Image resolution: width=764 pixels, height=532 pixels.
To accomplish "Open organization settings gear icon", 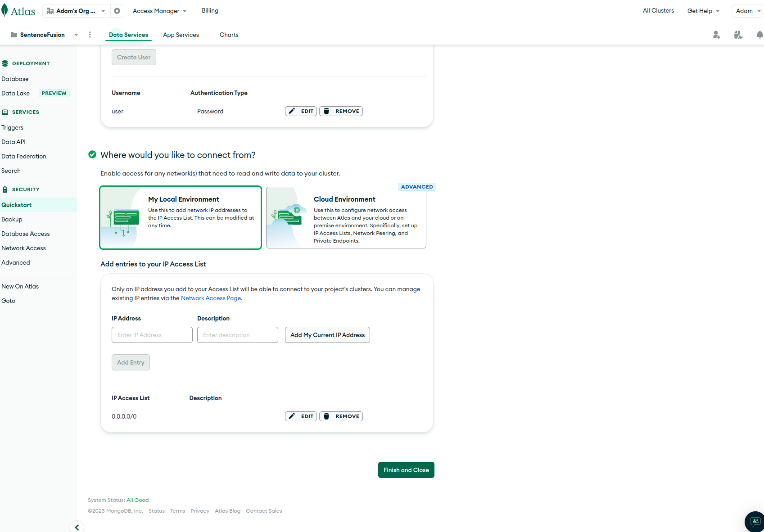I will click(117, 11).
